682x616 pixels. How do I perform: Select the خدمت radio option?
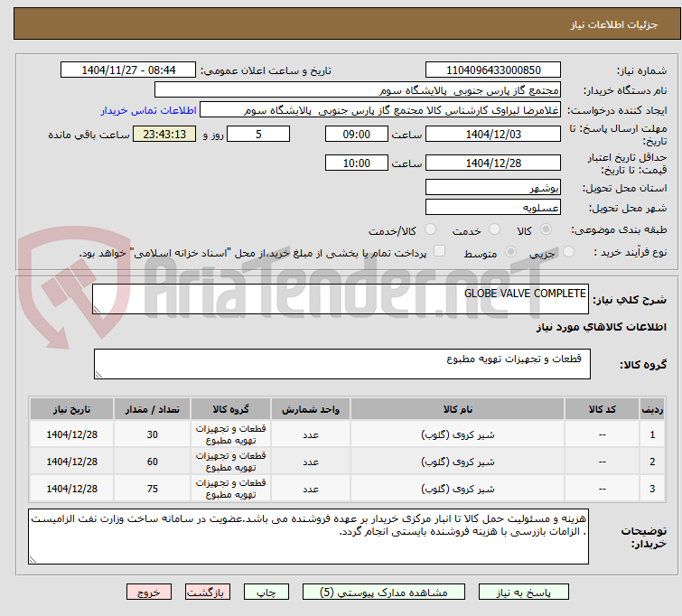494,229
